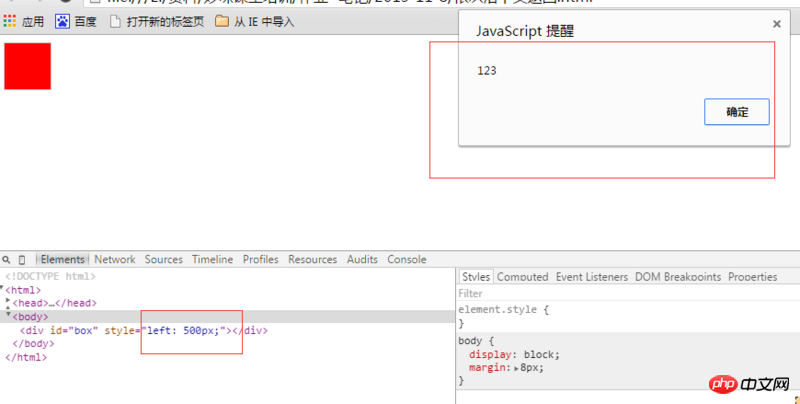
Task: Select the Computed sidebar tab
Action: coord(522,276)
